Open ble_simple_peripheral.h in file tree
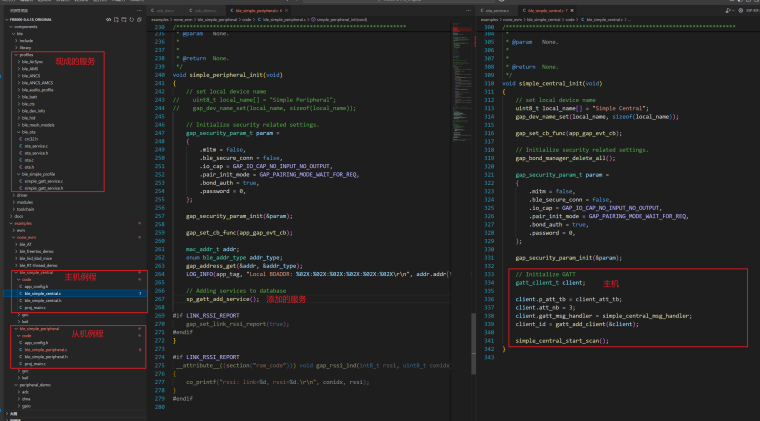Viewport: 760px width, 421px height. (x=46, y=357)
